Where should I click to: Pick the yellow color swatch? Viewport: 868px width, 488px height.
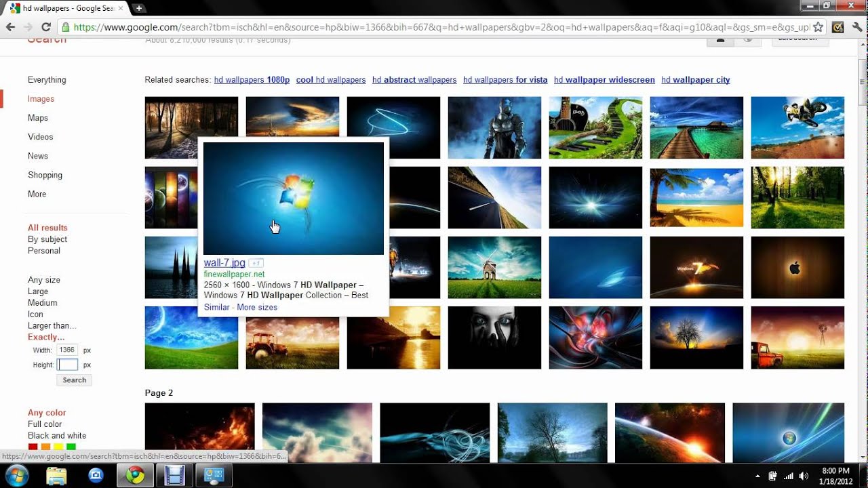[x=58, y=447]
